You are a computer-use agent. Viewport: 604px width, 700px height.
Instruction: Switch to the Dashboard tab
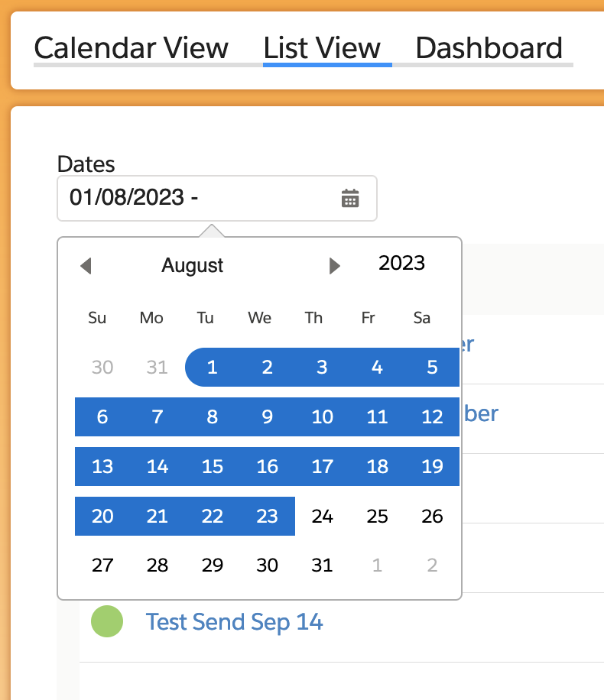(489, 48)
